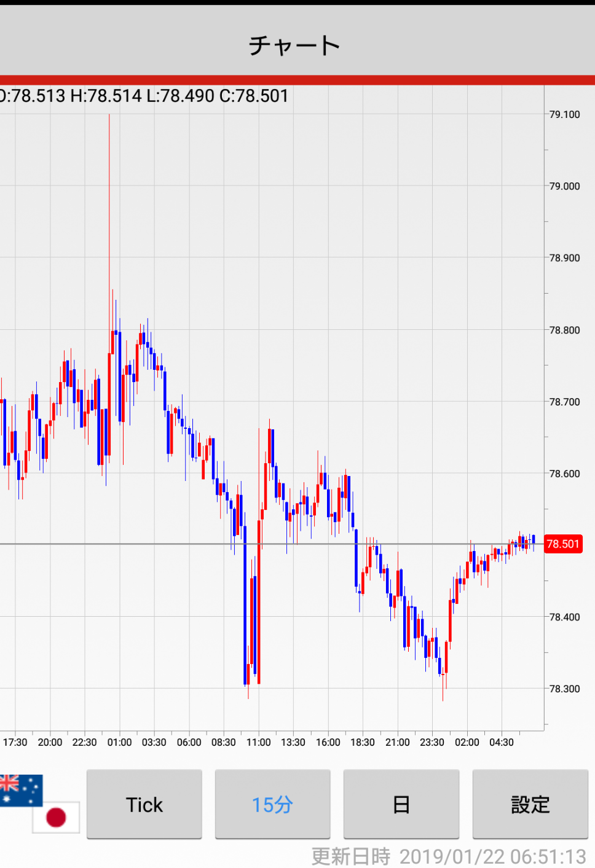Click the 79.000 price axis label

[564, 186]
